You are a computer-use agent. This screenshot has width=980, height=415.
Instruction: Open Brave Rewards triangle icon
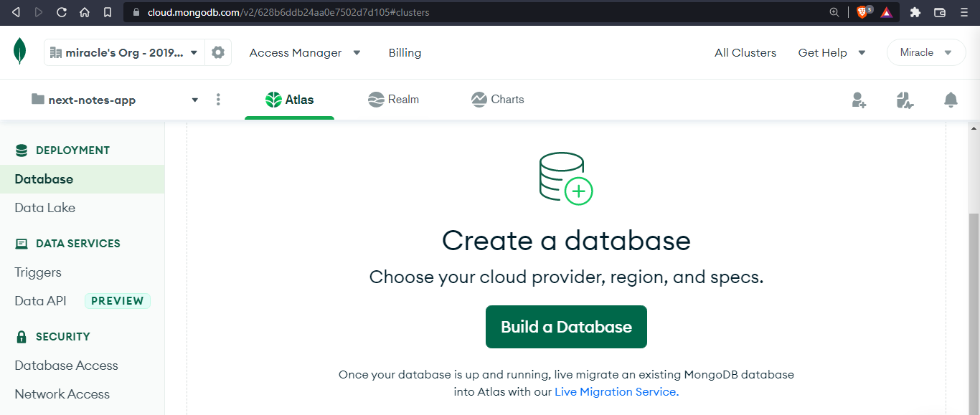click(x=887, y=12)
